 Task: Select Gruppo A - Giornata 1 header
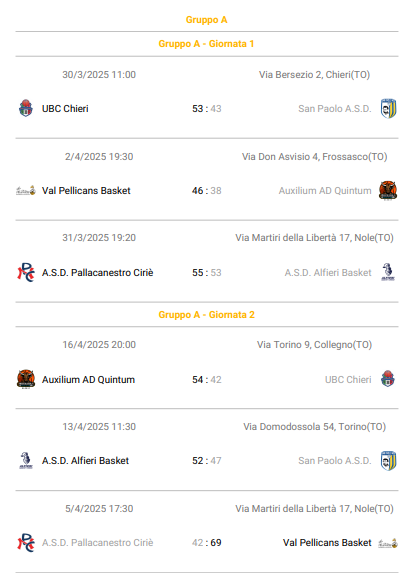pos(206,44)
